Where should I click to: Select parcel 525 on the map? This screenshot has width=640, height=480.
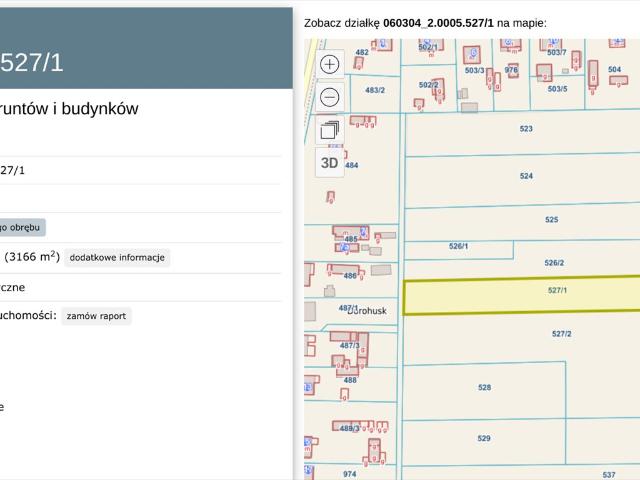(x=551, y=219)
